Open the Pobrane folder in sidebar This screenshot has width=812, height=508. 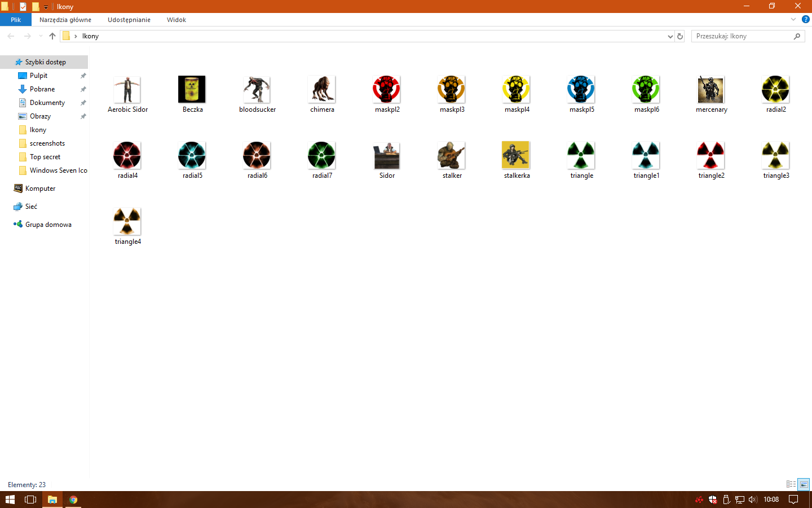42,89
